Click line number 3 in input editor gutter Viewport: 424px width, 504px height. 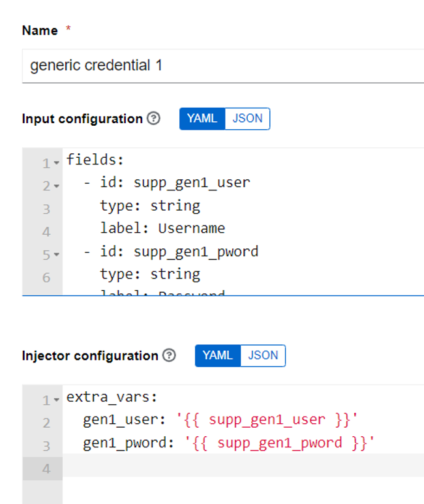(46, 209)
